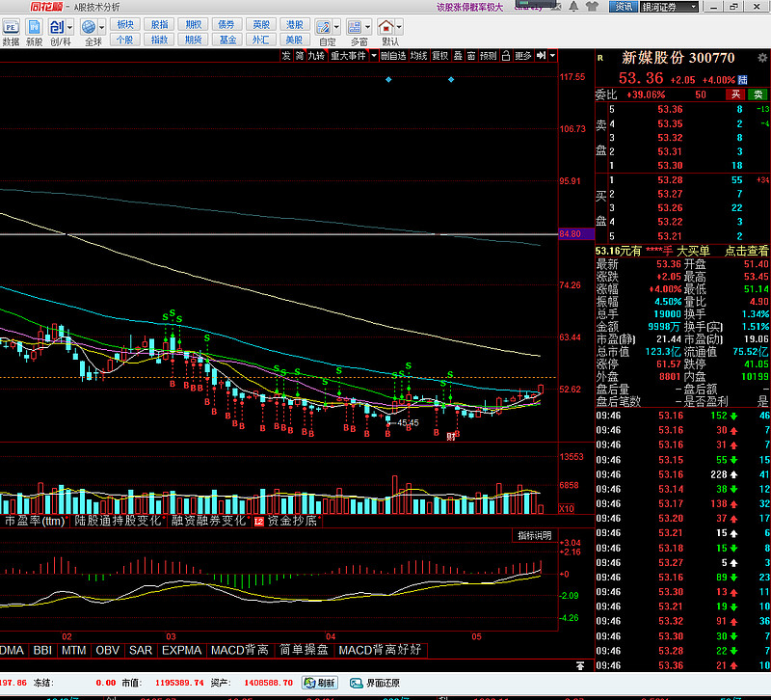The height and width of the screenshot is (700, 771).
Task: Switch to the 融资融券变化 tab
Action: (208, 521)
